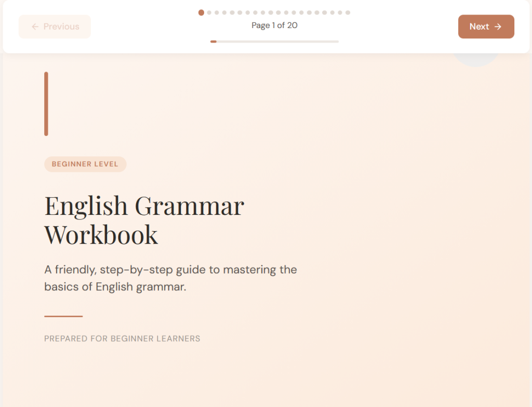Jump to page 2 using the second dot
The image size is (532, 407).
click(209, 12)
